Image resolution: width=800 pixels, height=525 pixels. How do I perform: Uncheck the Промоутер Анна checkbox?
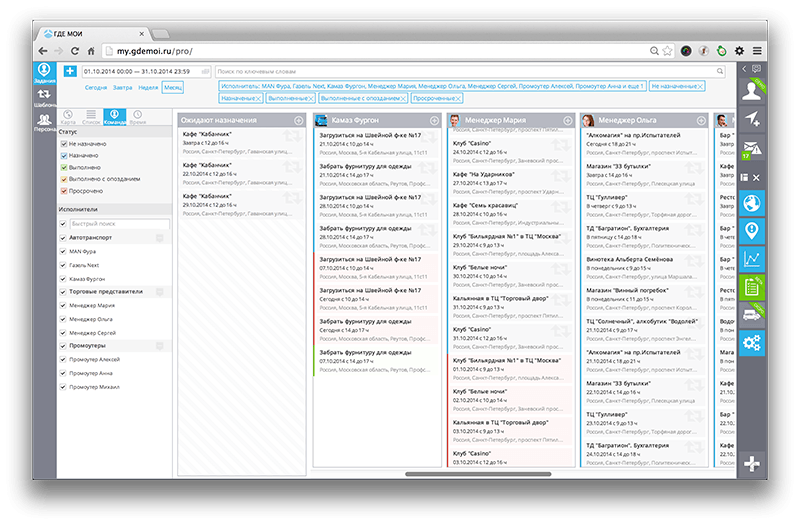63,373
